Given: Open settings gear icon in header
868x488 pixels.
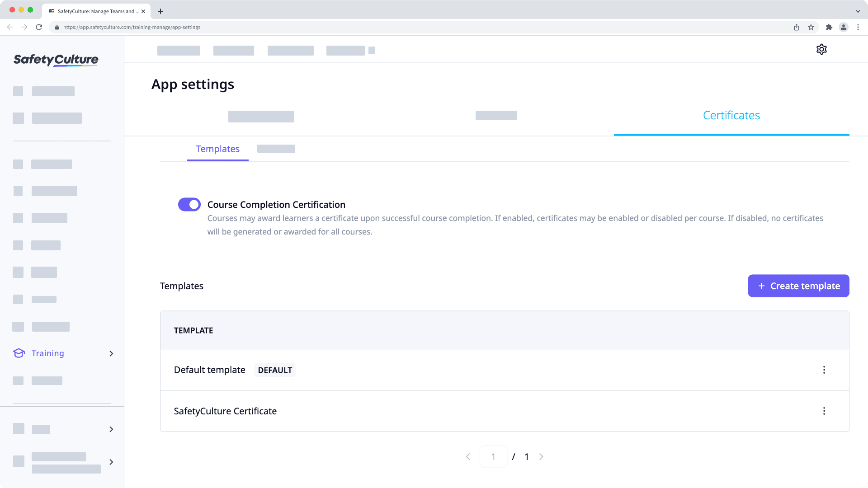Looking at the screenshot, I should pos(821,49).
